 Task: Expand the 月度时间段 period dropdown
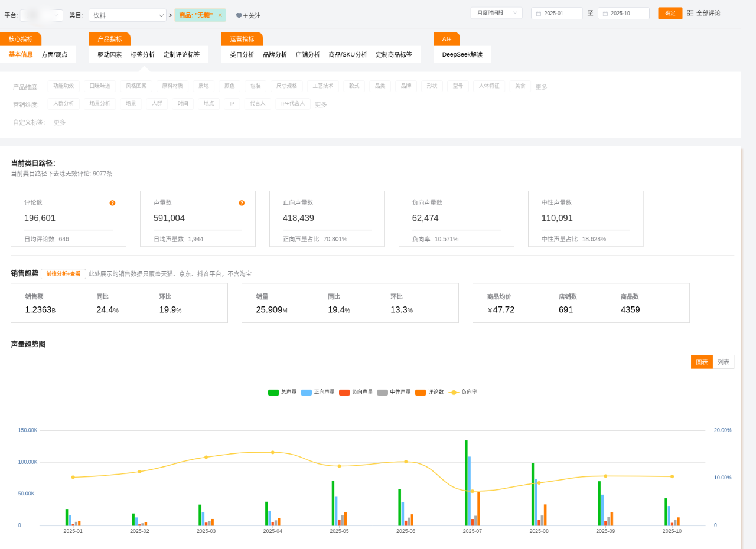tap(496, 12)
